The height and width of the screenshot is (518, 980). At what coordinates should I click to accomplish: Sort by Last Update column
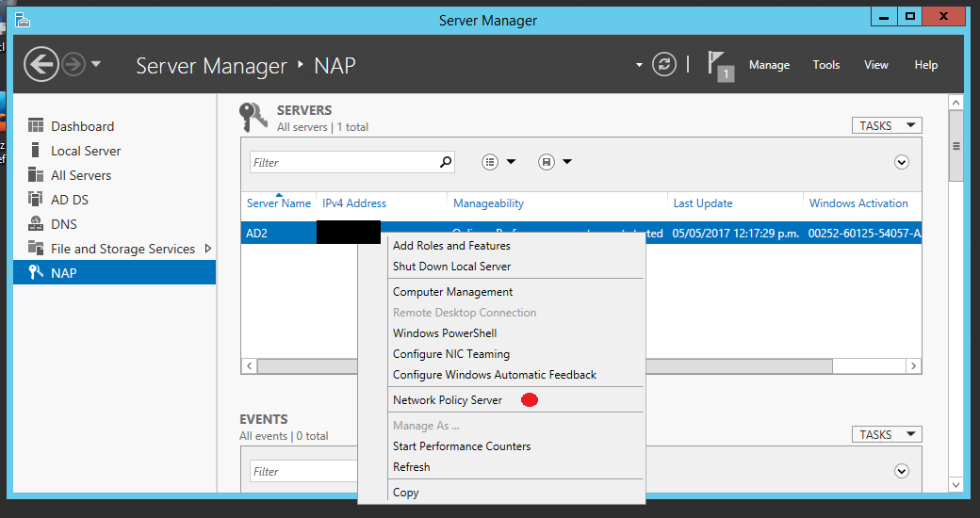pyautogui.click(x=703, y=203)
